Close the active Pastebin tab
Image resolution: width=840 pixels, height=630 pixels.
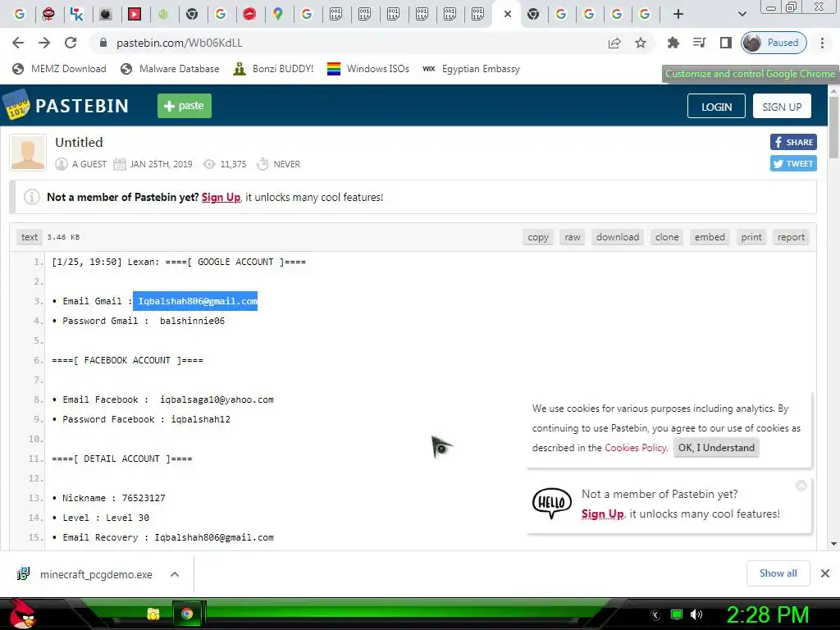click(x=508, y=14)
